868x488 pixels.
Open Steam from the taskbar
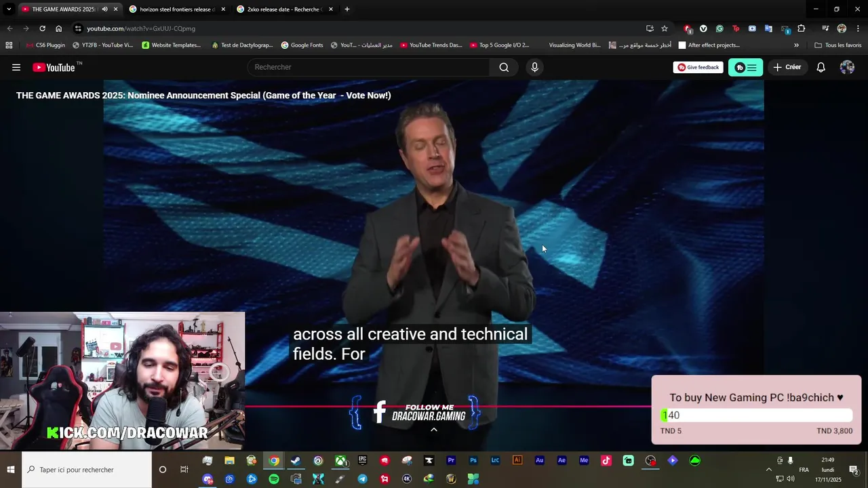click(x=296, y=461)
